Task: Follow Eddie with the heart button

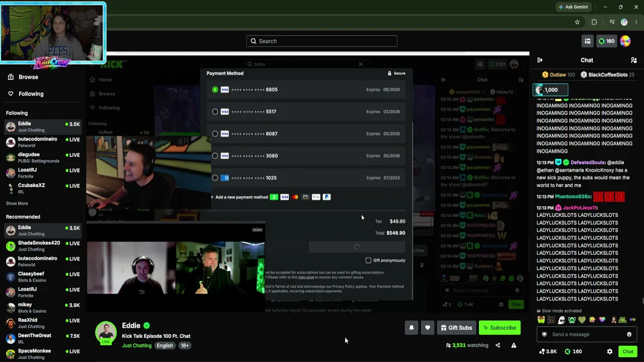Action: (x=428, y=328)
